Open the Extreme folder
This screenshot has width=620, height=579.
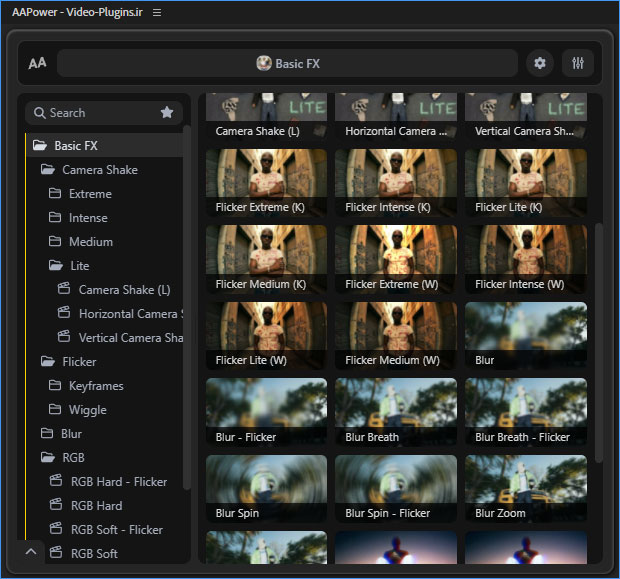pos(89,194)
